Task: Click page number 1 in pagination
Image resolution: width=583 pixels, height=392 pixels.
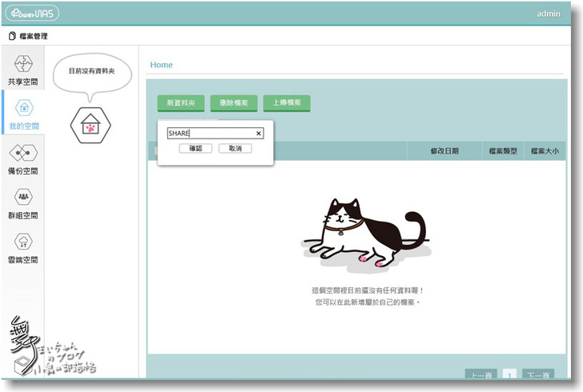Action: 510,374
